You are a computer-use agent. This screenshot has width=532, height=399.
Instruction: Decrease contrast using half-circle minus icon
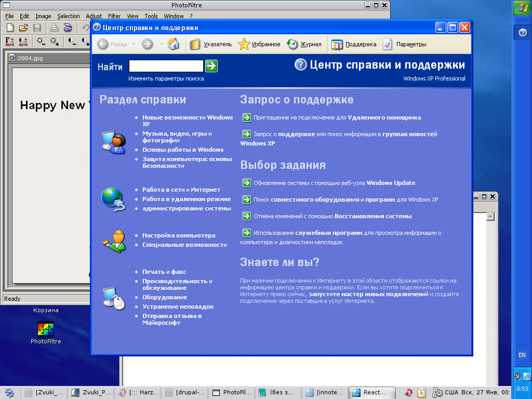point(72,42)
